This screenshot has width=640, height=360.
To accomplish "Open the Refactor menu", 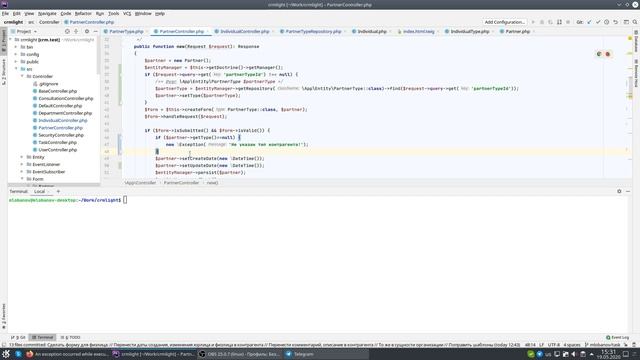I will coord(83,13).
